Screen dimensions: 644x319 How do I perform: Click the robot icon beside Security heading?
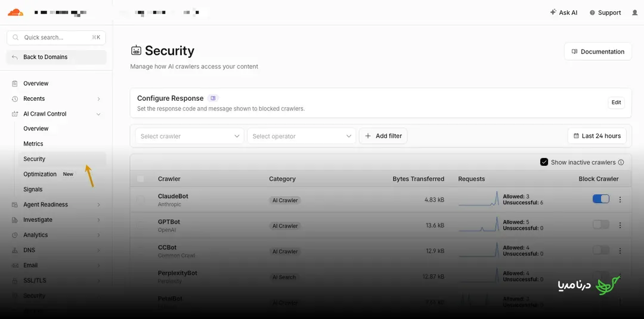[x=136, y=51]
